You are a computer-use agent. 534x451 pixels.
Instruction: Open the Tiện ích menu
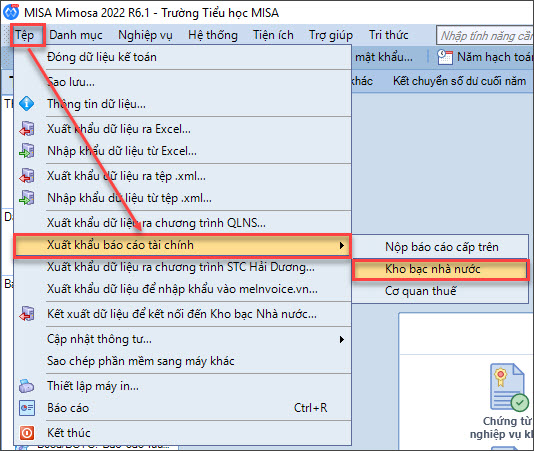pos(273,35)
